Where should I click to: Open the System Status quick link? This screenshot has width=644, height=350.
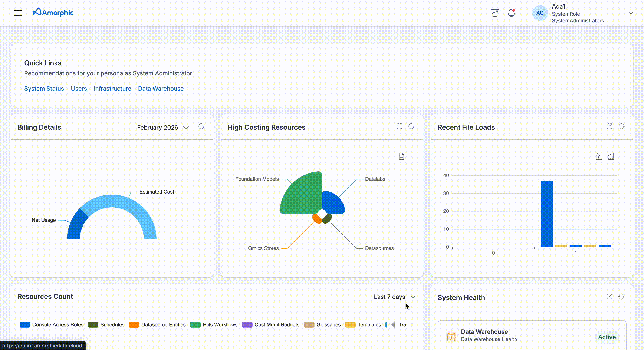point(44,89)
